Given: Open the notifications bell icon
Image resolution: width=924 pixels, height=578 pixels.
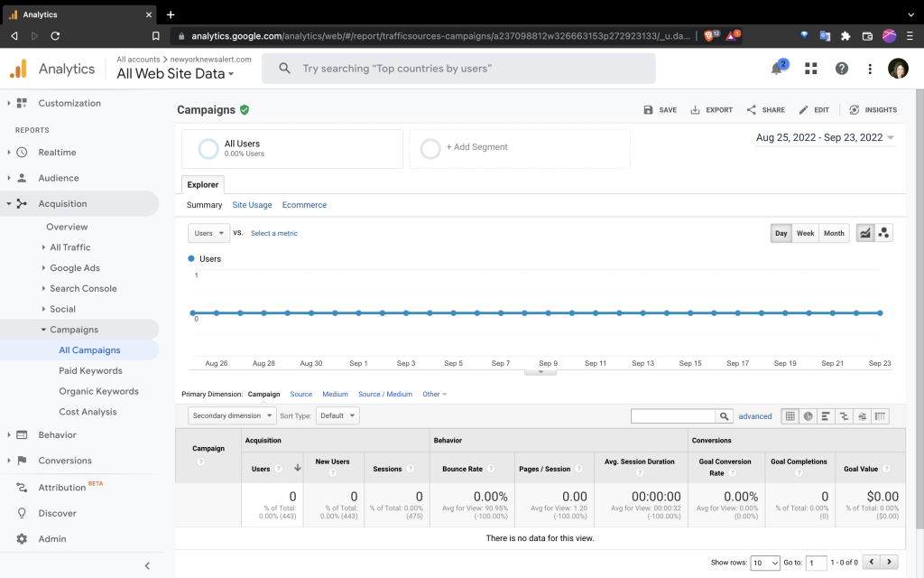Looking at the screenshot, I should coord(777,69).
